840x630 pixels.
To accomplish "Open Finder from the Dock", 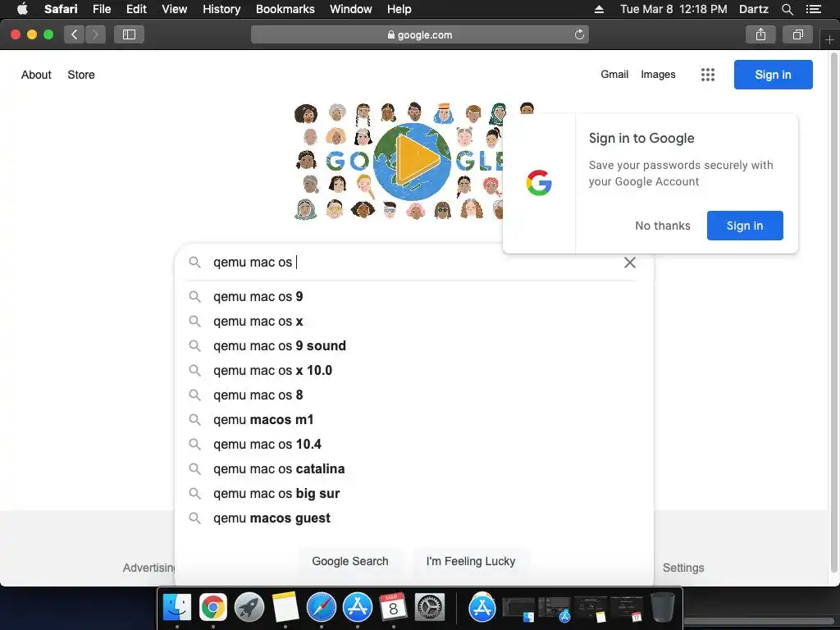I will pos(177,608).
